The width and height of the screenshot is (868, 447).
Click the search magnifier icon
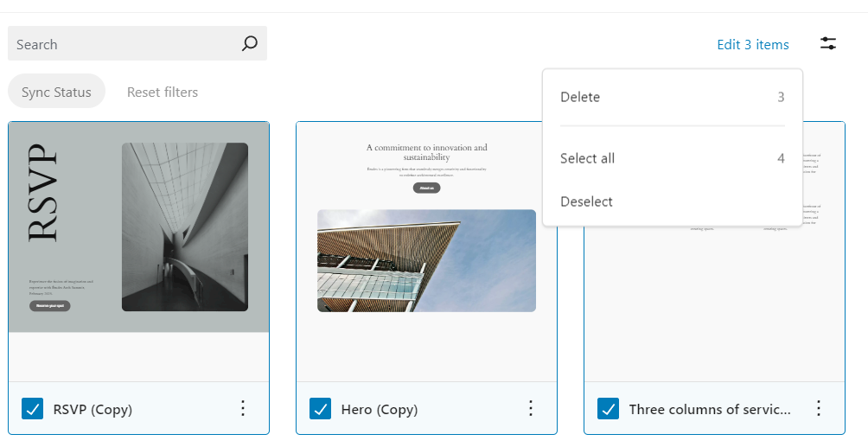tap(249, 44)
